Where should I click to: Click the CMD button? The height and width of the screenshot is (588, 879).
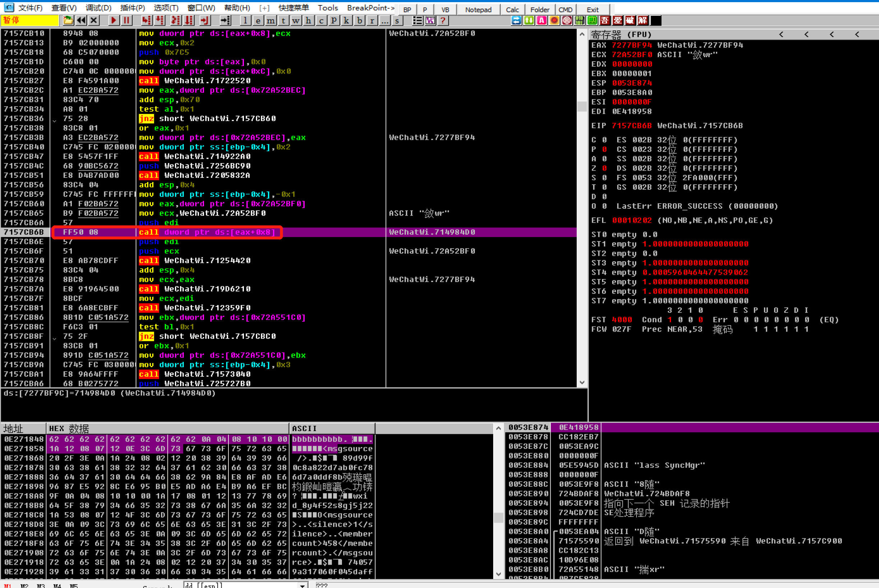tap(565, 9)
